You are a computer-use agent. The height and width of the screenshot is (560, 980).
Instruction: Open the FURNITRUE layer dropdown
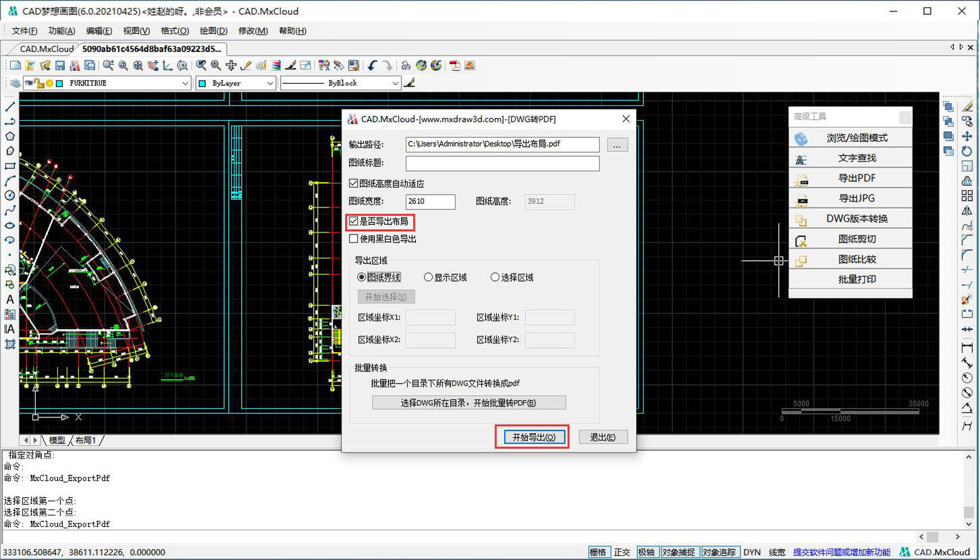[185, 83]
